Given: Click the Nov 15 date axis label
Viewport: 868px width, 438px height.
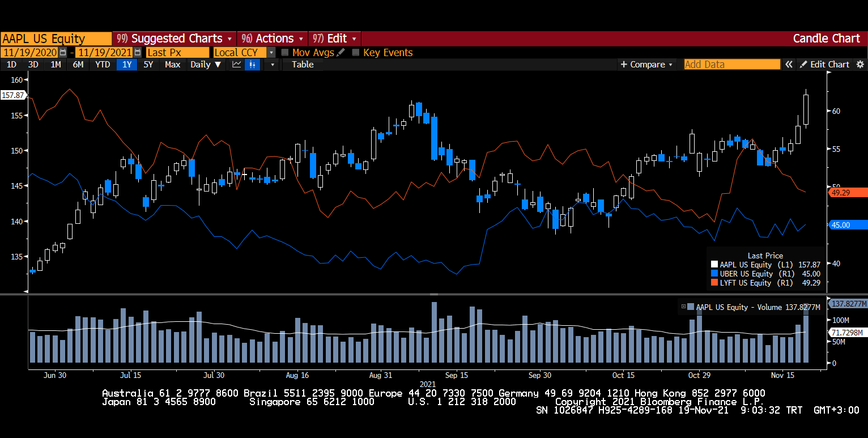Looking at the screenshot, I should pyautogui.click(x=784, y=375).
